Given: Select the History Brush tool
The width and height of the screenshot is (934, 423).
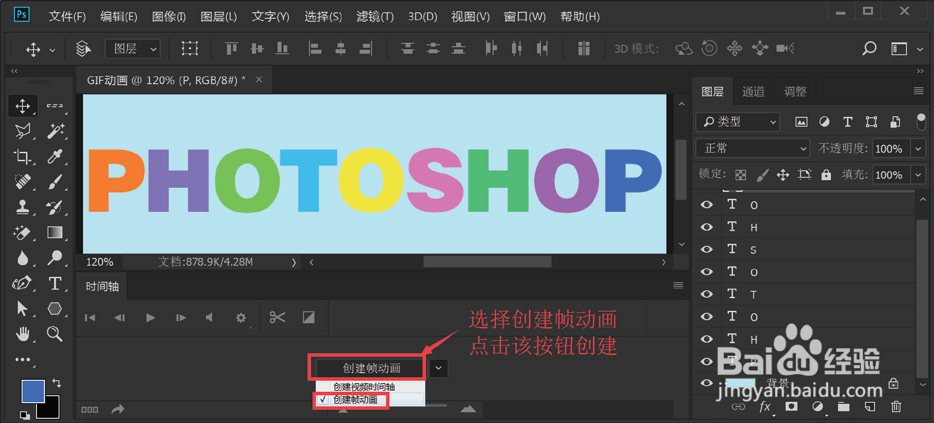Looking at the screenshot, I should (55, 207).
